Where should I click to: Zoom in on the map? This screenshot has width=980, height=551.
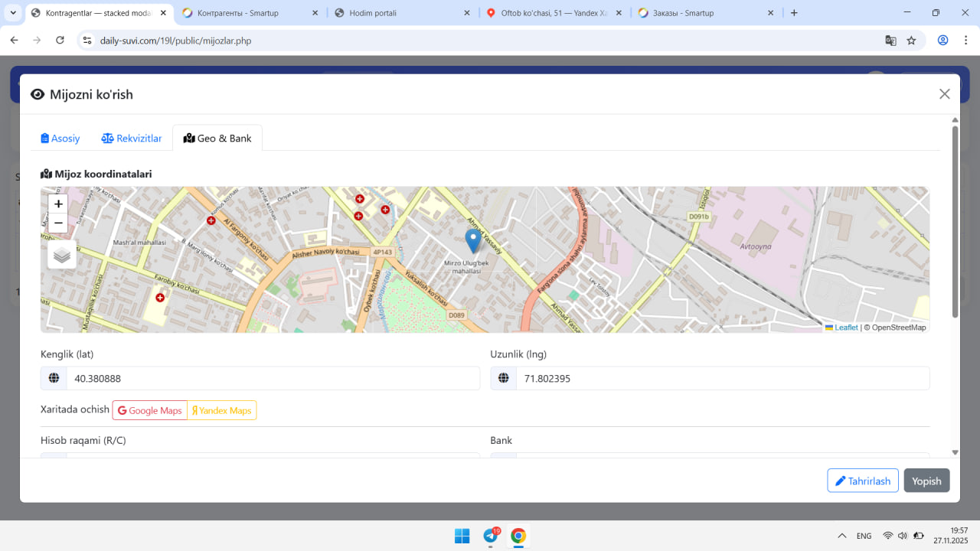point(58,204)
